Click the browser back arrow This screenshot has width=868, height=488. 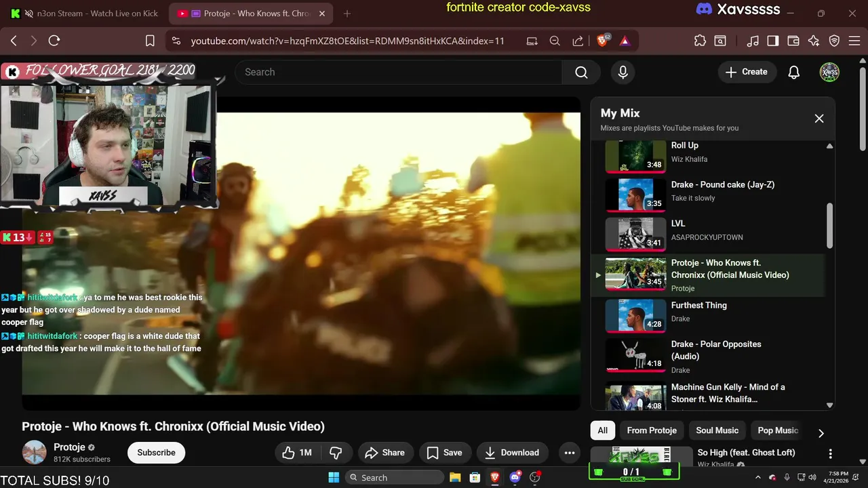click(x=14, y=41)
